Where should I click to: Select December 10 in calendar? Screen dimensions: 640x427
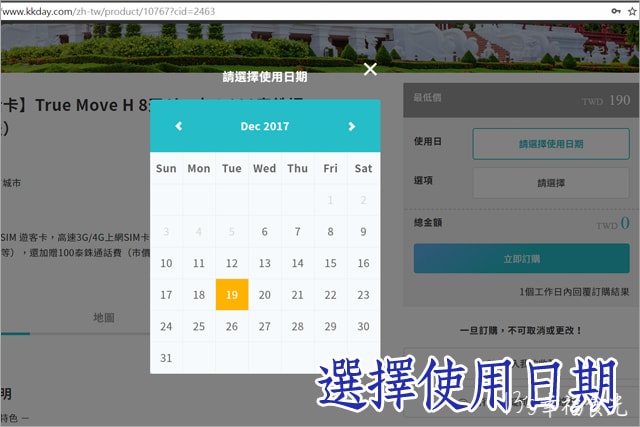coord(166,263)
